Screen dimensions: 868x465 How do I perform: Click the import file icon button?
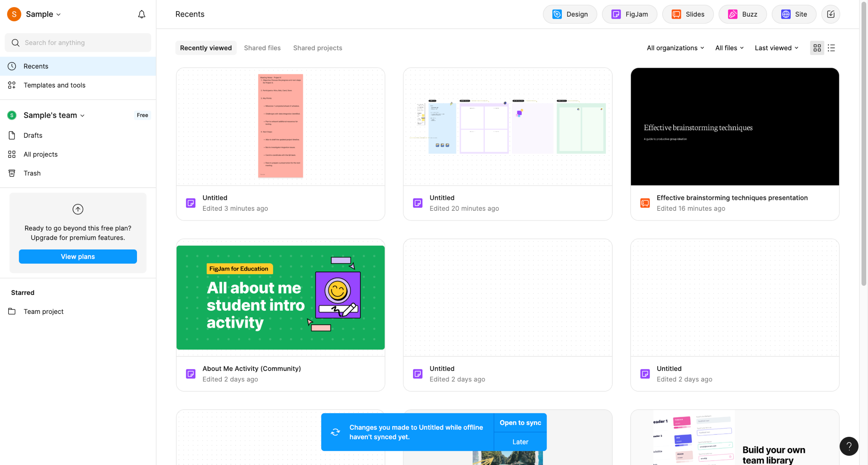point(830,14)
